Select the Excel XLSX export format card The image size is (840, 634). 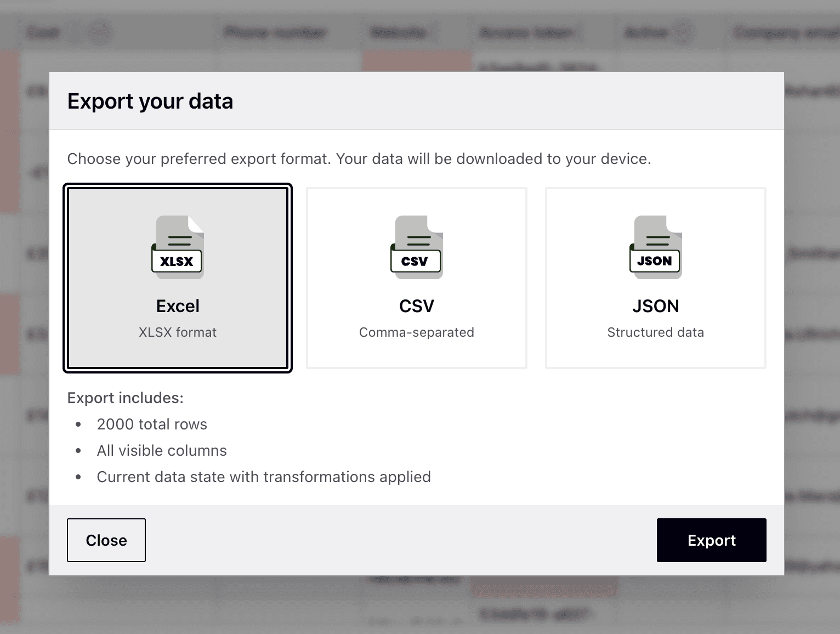(177, 278)
